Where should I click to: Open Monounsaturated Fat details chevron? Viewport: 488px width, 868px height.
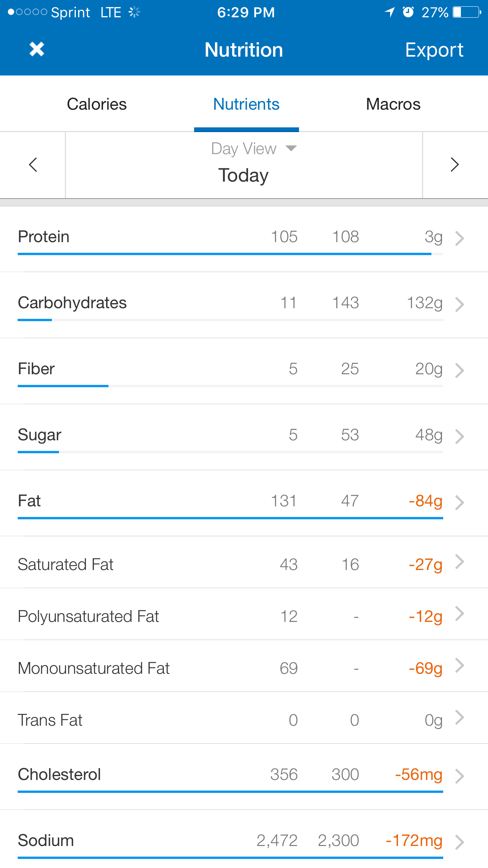[x=459, y=666]
